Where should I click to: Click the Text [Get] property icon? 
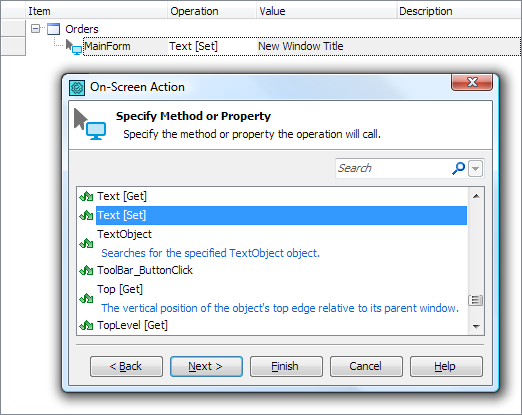(86, 196)
